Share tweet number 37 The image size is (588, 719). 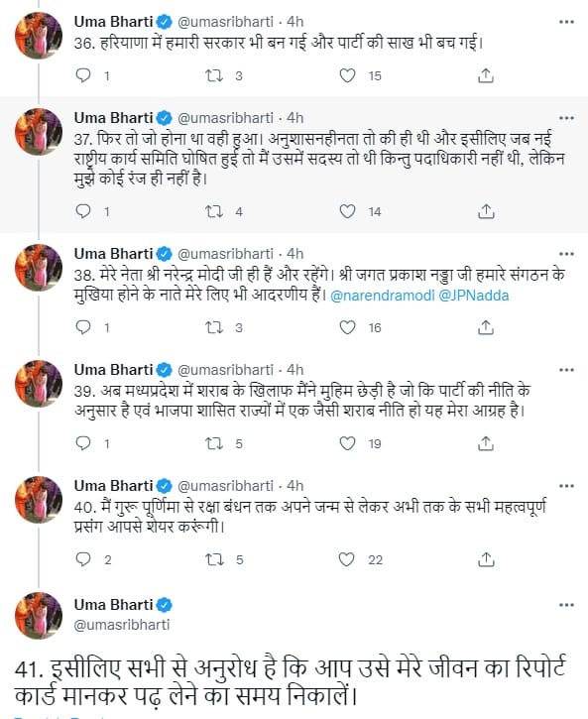coord(486,211)
